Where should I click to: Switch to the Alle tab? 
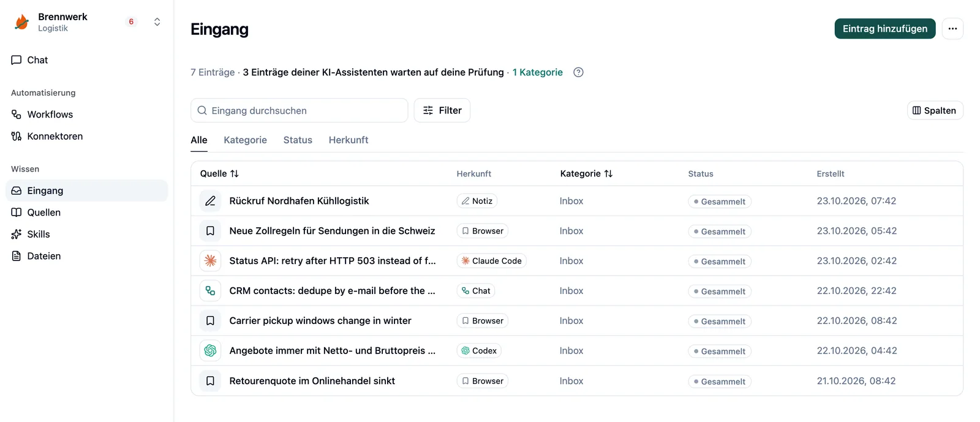click(x=199, y=140)
